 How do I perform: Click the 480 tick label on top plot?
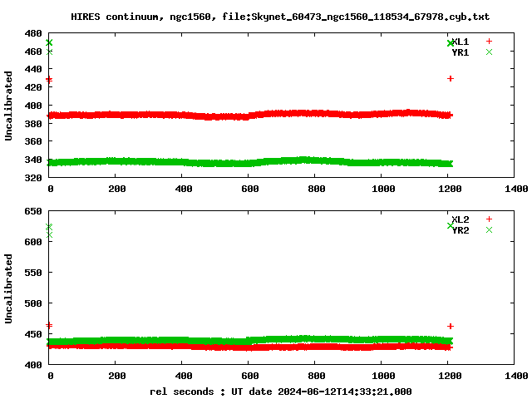click(33, 33)
